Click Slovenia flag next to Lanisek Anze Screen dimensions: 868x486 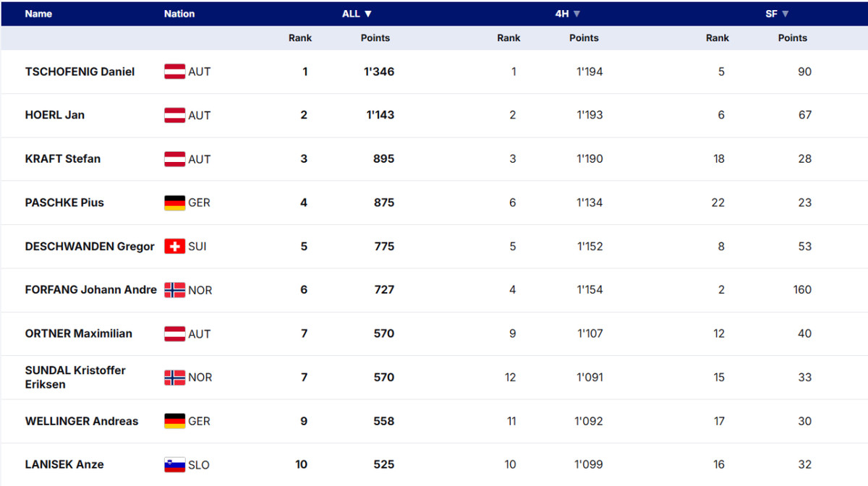click(x=174, y=465)
